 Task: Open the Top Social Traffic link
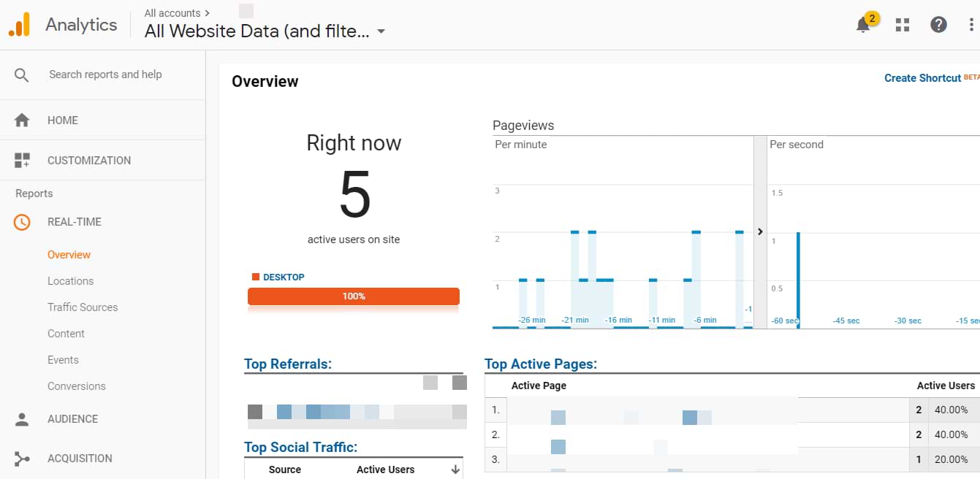(x=300, y=447)
